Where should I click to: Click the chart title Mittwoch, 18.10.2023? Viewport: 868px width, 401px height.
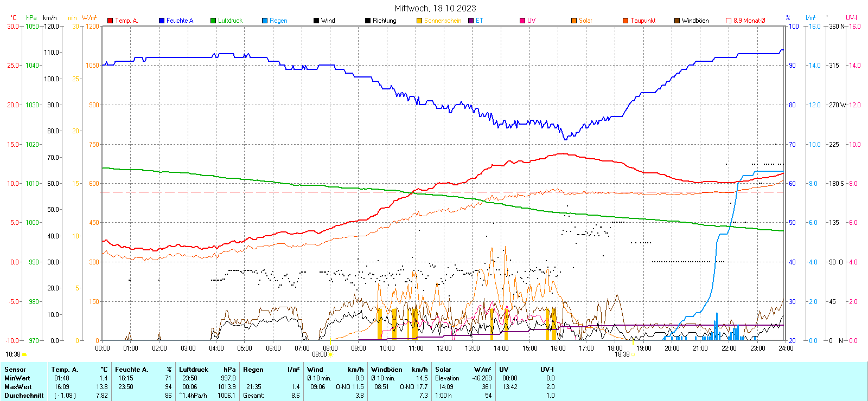[435, 8]
